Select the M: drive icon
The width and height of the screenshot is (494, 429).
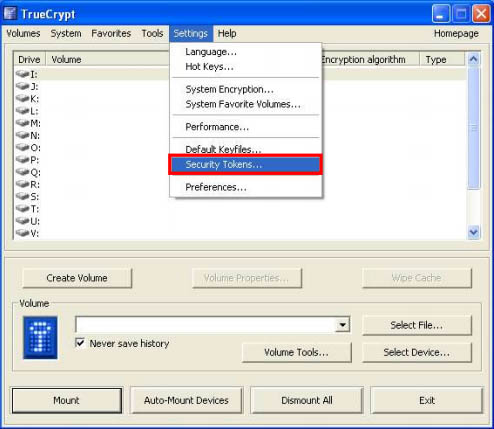pos(22,123)
